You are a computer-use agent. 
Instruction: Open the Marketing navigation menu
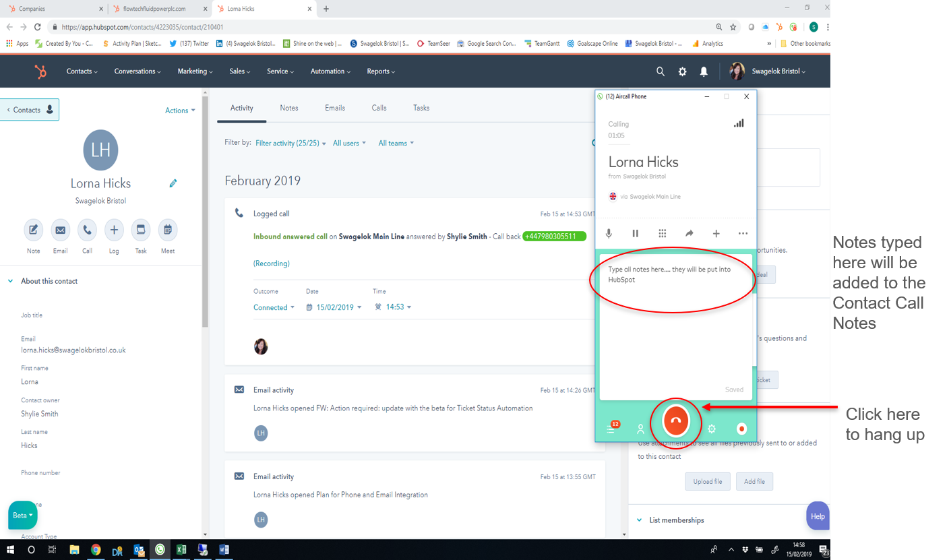[195, 71]
